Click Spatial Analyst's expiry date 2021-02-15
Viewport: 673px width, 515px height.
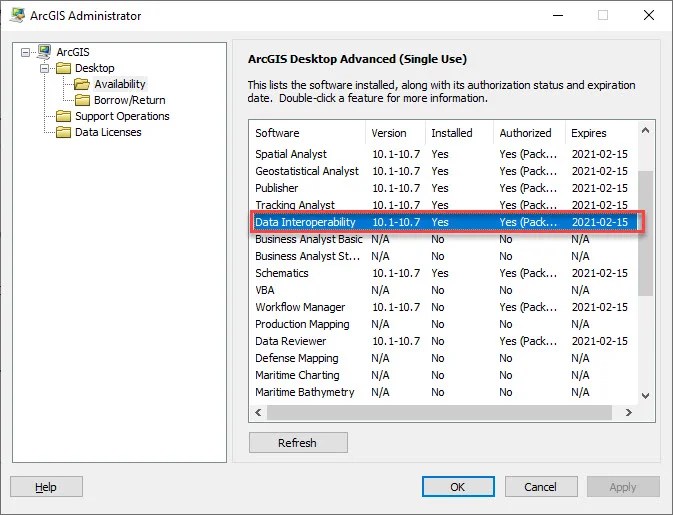point(600,154)
